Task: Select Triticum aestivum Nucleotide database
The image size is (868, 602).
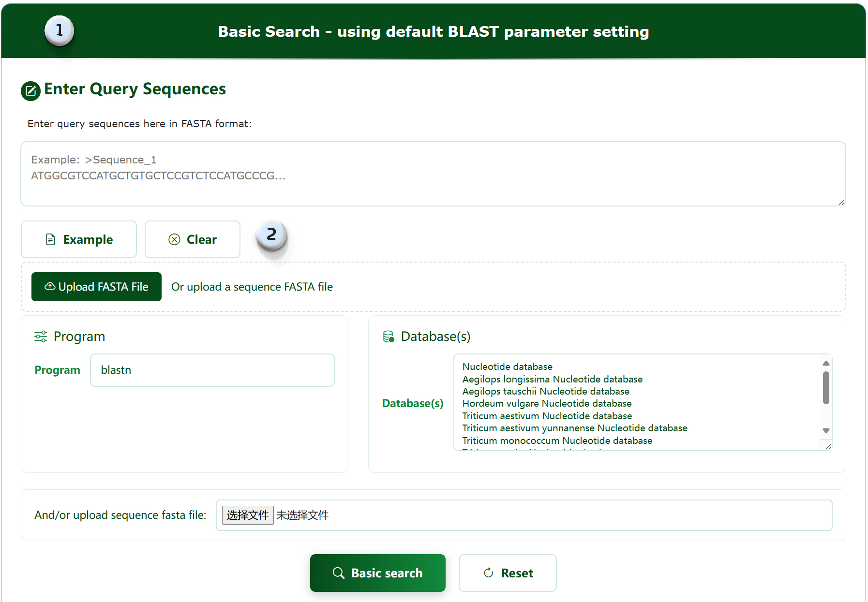Action: tap(547, 416)
